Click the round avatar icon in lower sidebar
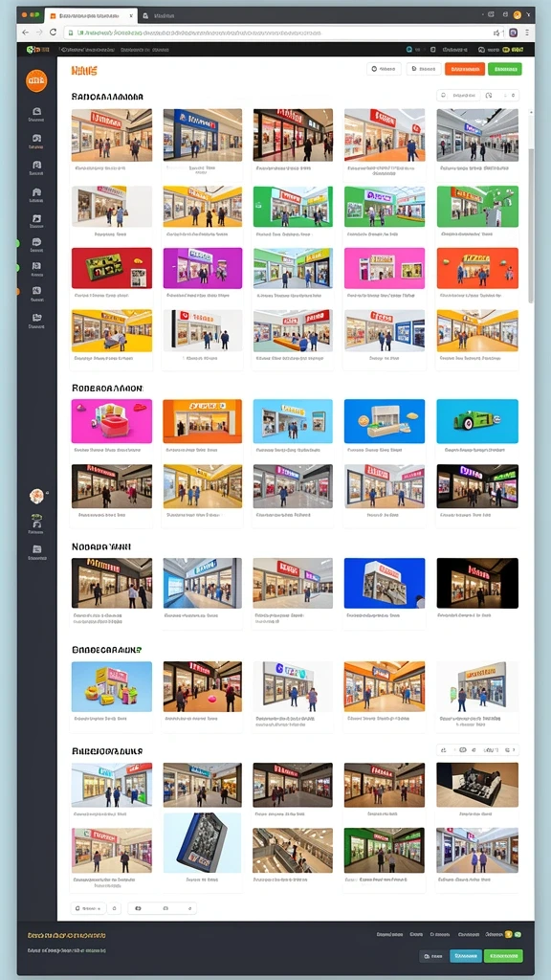The image size is (551, 980). 36,497
